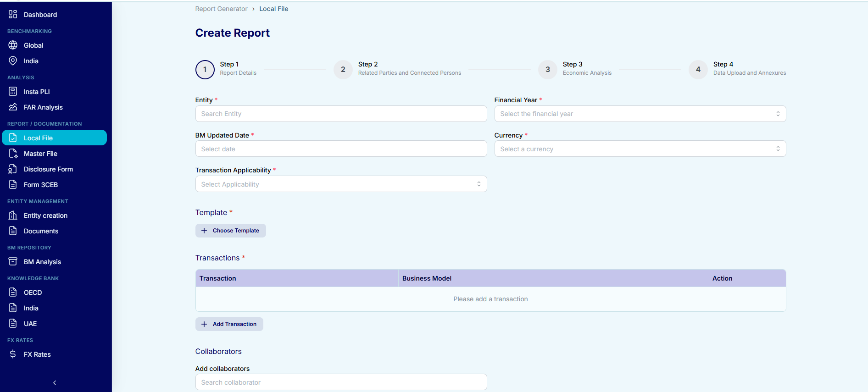Click the Disclosure Form icon

click(13, 169)
